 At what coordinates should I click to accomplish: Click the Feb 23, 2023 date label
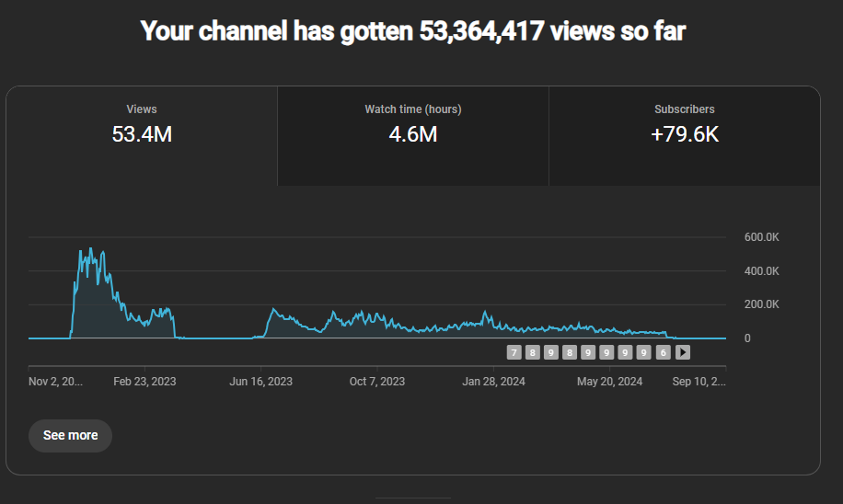point(144,382)
